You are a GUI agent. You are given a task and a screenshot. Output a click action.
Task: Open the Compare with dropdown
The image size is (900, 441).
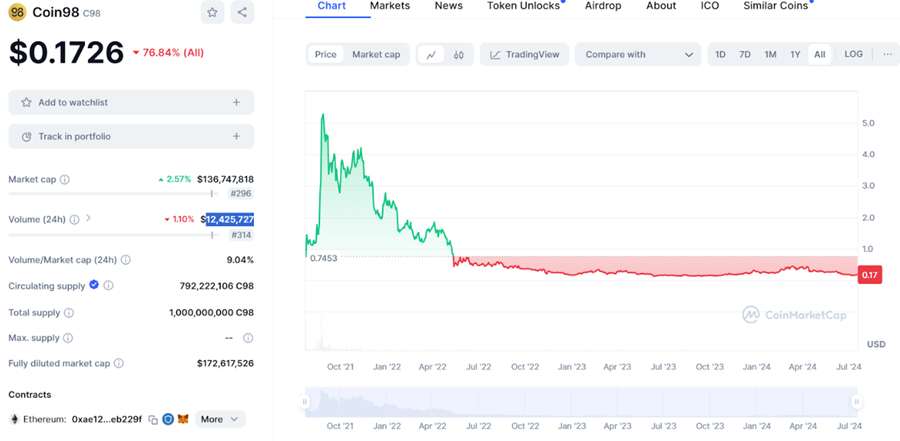click(x=639, y=54)
